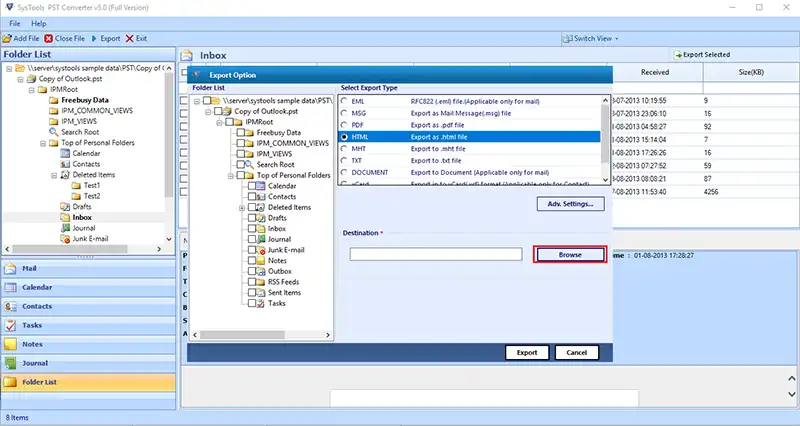
Task: Select the EML export type radio
Action: (344, 101)
